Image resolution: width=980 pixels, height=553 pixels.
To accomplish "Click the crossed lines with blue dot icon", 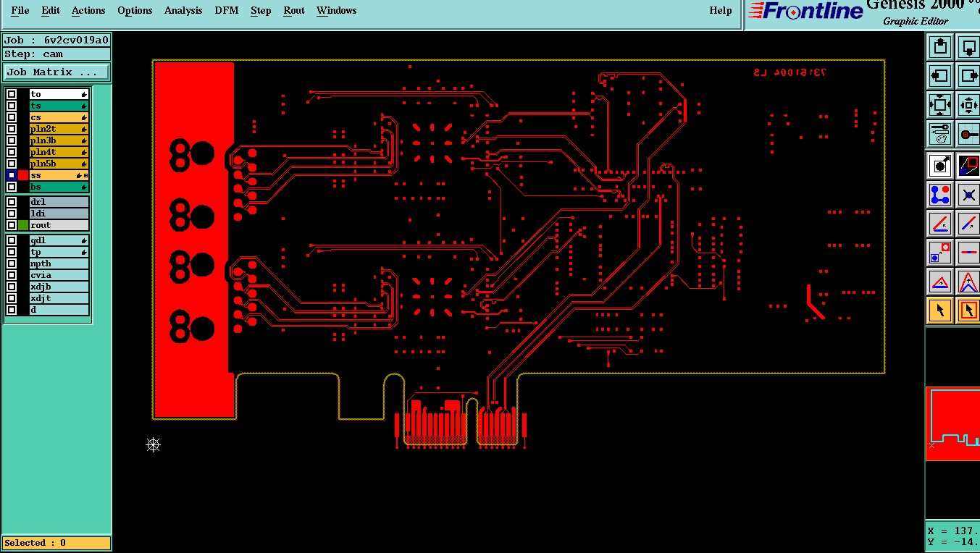I will 968,195.
